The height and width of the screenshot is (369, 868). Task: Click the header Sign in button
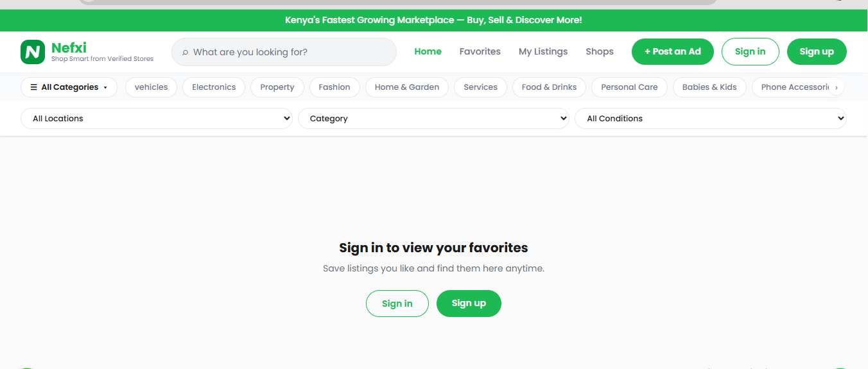point(751,51)
